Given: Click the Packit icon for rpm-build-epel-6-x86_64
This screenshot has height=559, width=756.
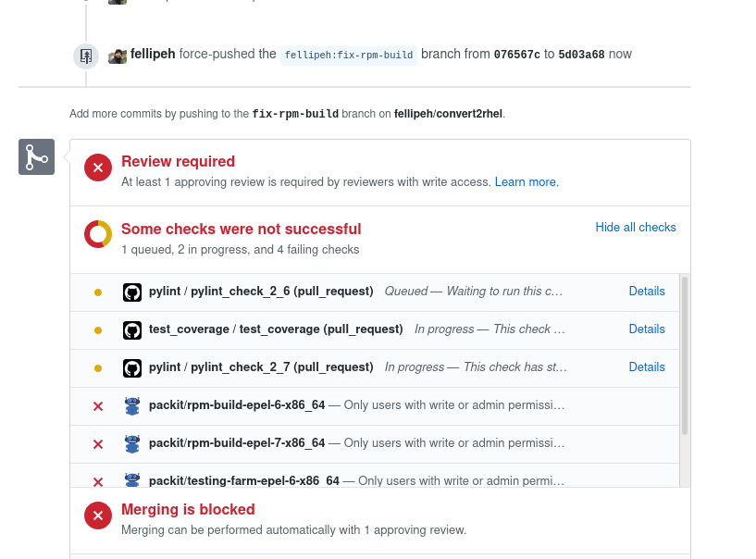Looking at the screenshot, I should pyautogui.click(x=132, y=406).
